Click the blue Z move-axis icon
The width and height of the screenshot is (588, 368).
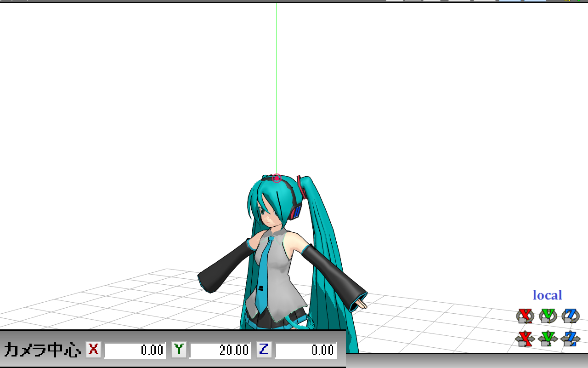pyautogui.click(x=570, y=339)
